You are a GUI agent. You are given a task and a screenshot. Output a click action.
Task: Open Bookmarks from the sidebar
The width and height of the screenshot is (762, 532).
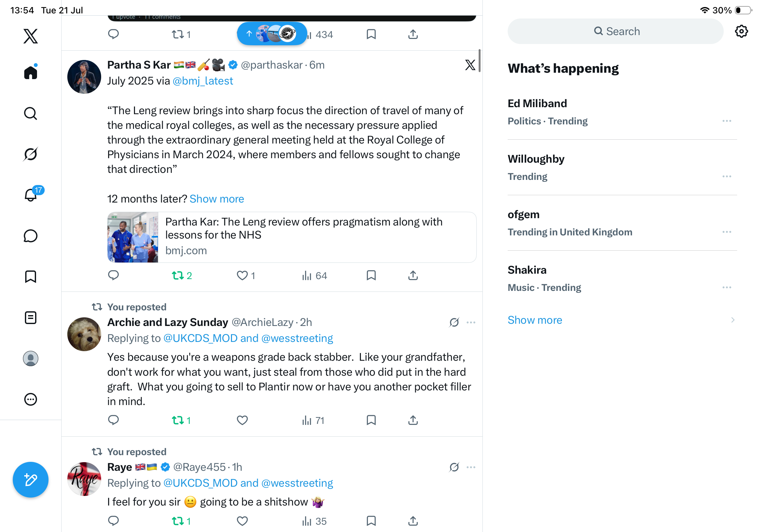point(31,276)
